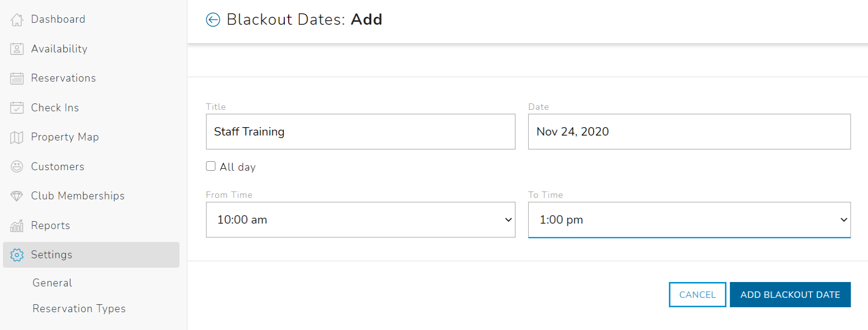Click the Title field containing Staff Training

tap(360, 132)
